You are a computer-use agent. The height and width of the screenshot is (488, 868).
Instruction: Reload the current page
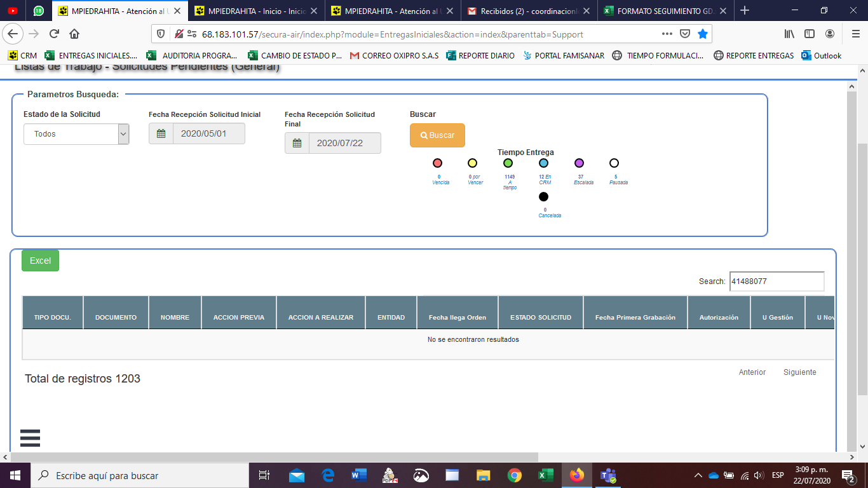[54, 34]
